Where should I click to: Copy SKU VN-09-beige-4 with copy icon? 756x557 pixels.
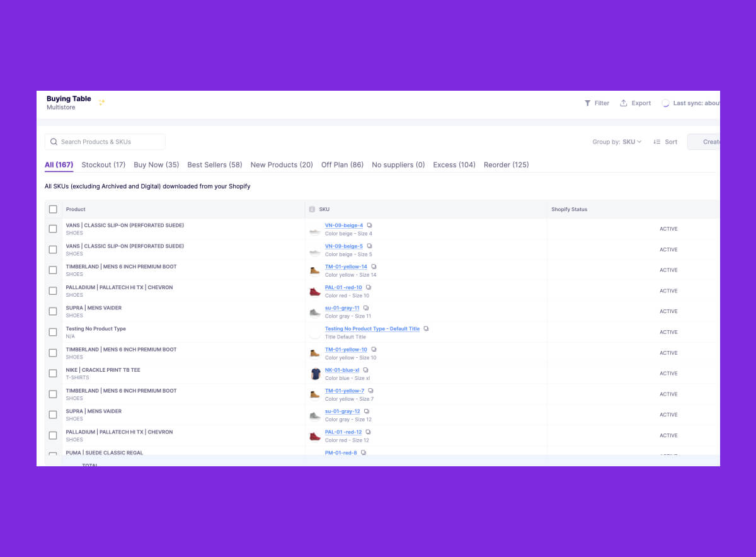point(370,226)
